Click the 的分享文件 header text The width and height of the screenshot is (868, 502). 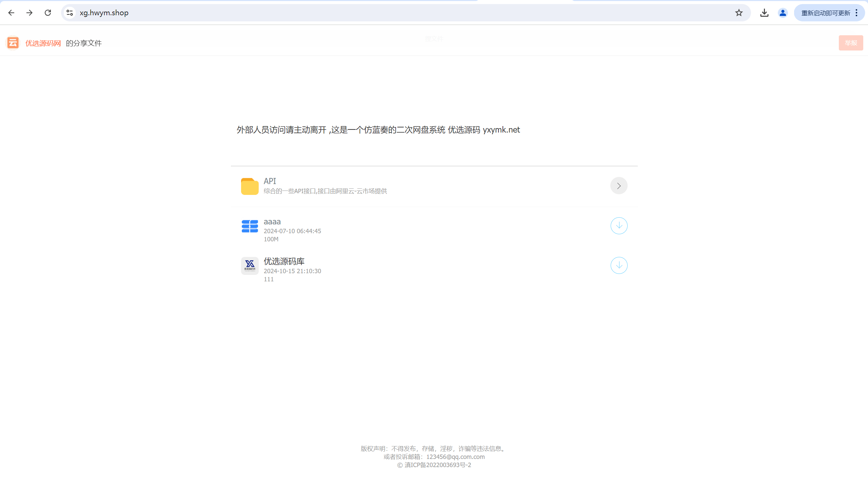tap(84, 43)
